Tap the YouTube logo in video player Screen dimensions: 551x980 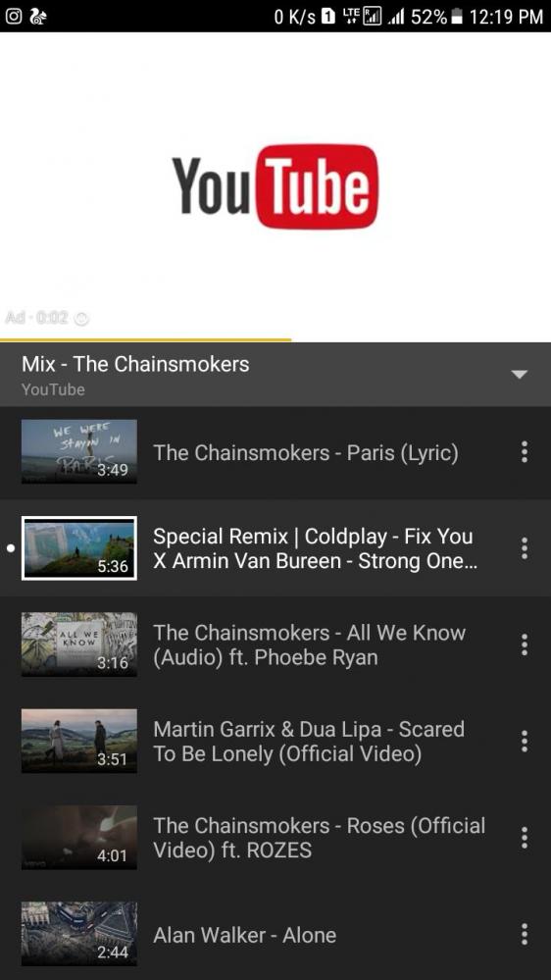tap(275, 186)
